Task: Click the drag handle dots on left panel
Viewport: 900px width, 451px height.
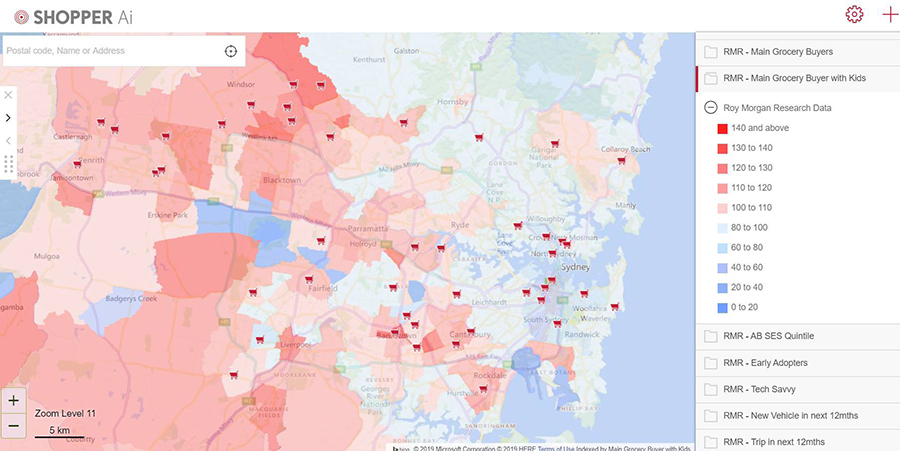Action: point(8,163)
